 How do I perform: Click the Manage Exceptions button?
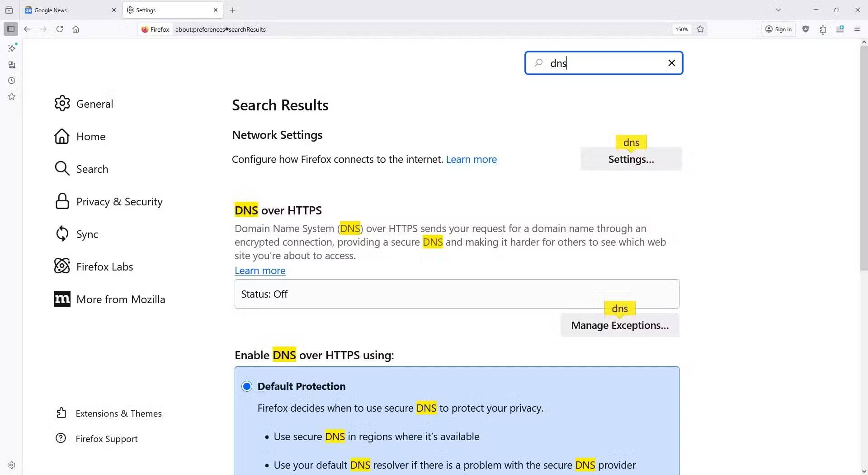[x=620, y=325]
